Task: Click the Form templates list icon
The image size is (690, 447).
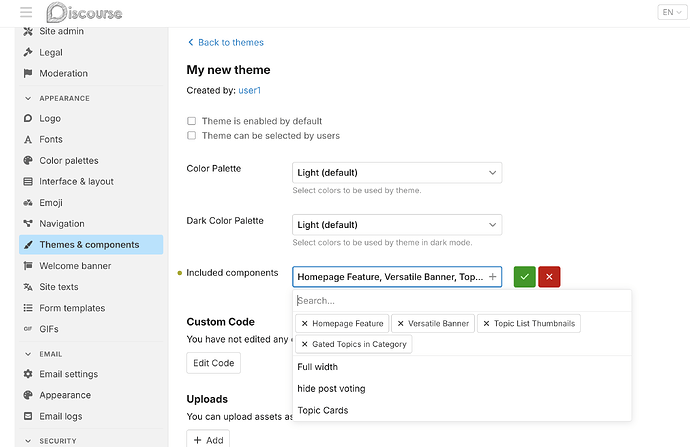Action: [28, 308]
